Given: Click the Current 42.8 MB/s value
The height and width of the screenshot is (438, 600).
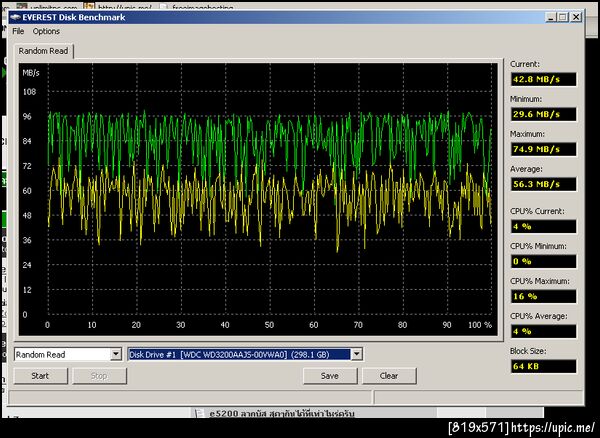Looking at the screenshot, I should pyautogui.click(x=543, y=80).
